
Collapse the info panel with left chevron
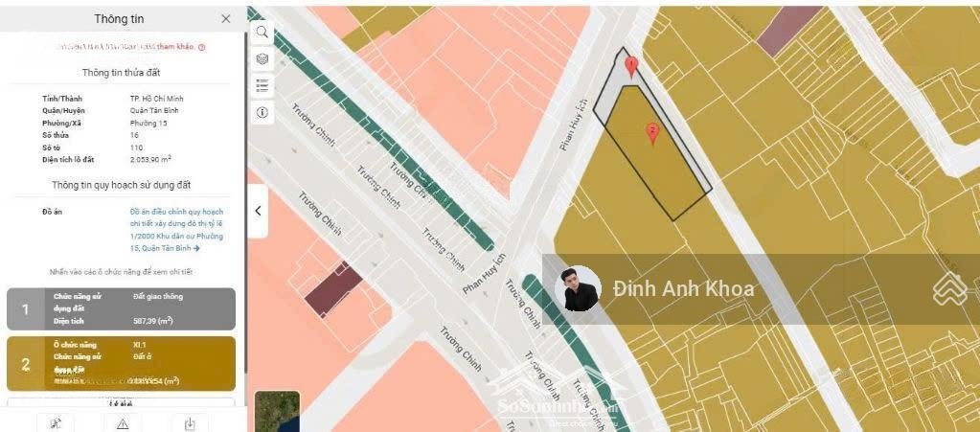pos(258,211)
